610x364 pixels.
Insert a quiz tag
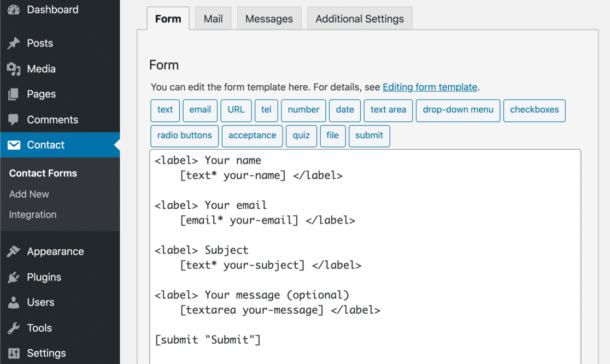click(301, 136)
